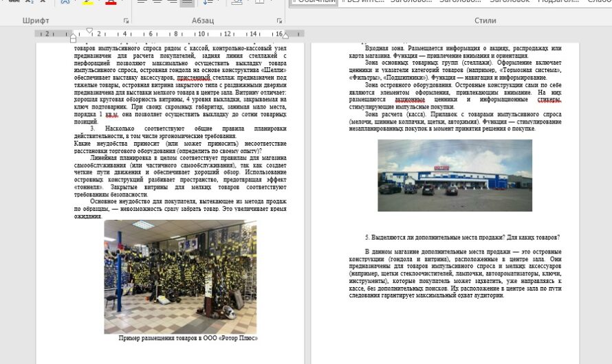The image size is (612, 364).
Task: Click the Шрифт group label
Action: pyautogui.click(x=36, y=21)
